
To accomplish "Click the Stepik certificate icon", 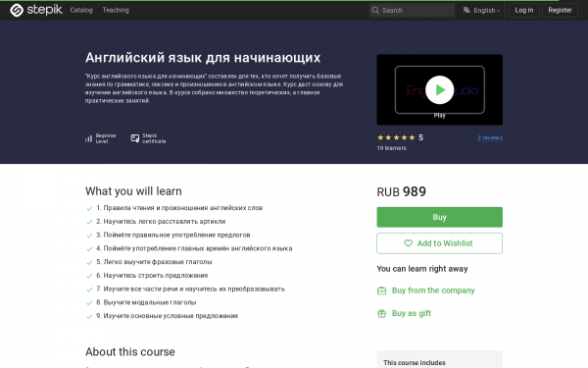I will click(135, 138).
